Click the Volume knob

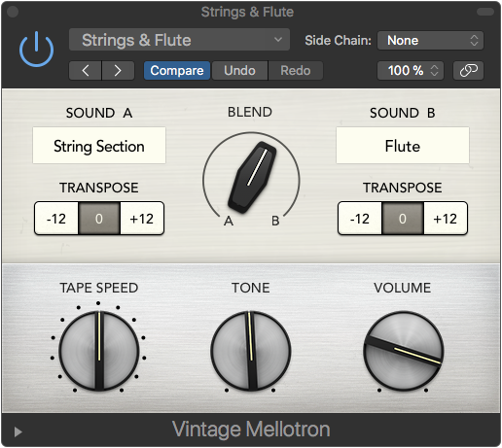coord(403,351)
